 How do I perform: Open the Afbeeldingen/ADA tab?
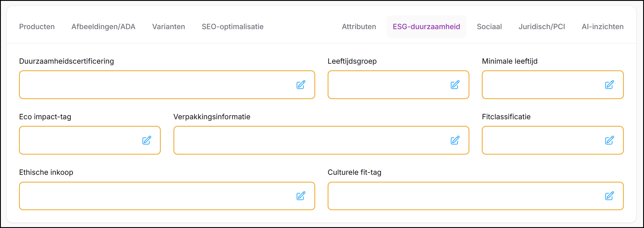click(103, 27)
